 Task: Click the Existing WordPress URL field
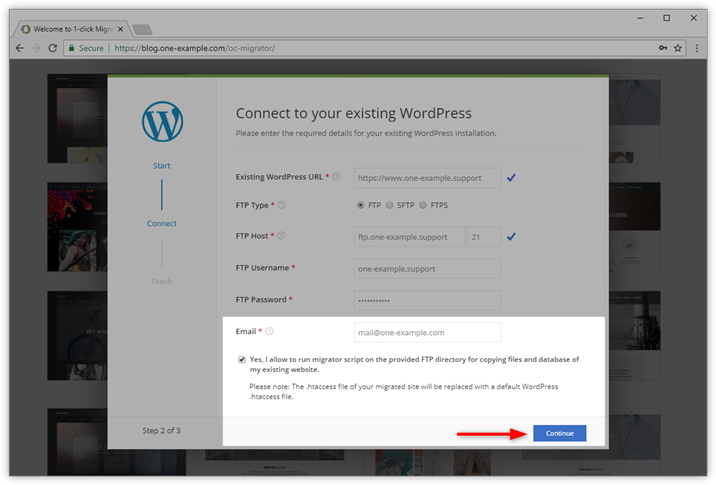(427, 178)
